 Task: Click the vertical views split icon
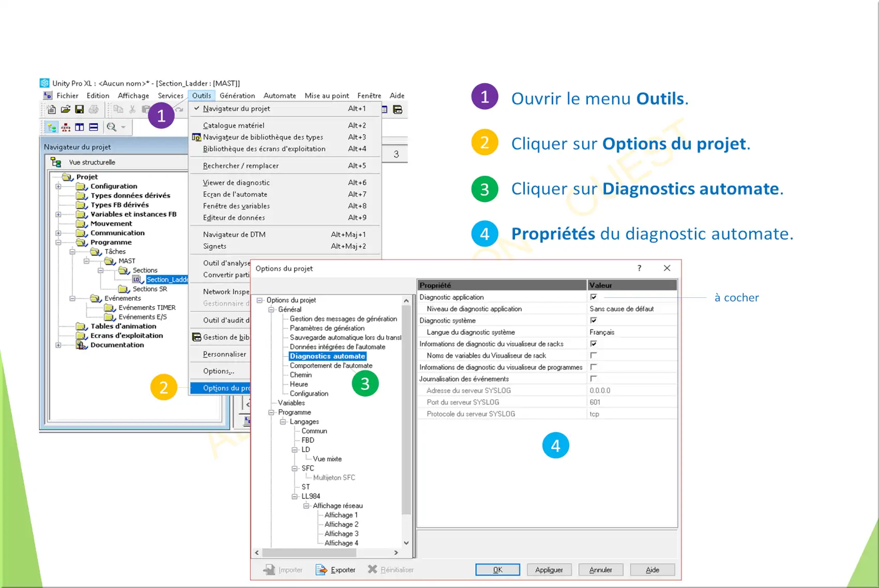[x=79, y=127]
